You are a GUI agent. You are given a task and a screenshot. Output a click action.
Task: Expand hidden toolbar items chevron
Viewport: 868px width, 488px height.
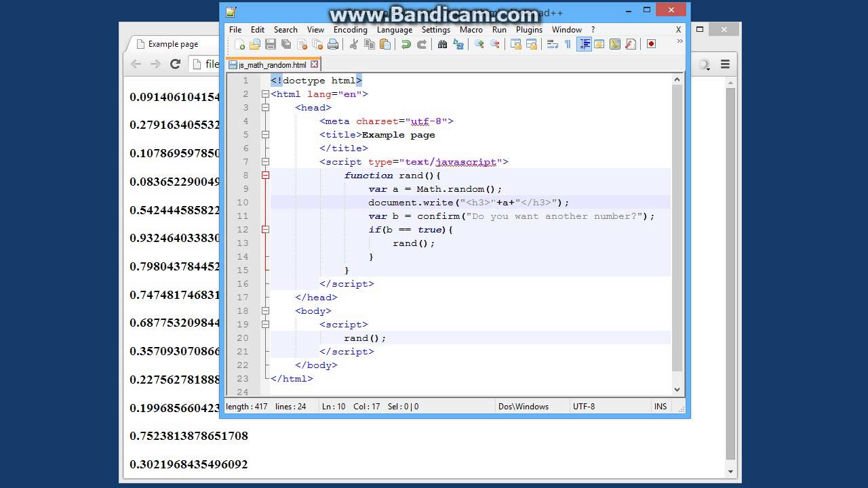[679, 42]
